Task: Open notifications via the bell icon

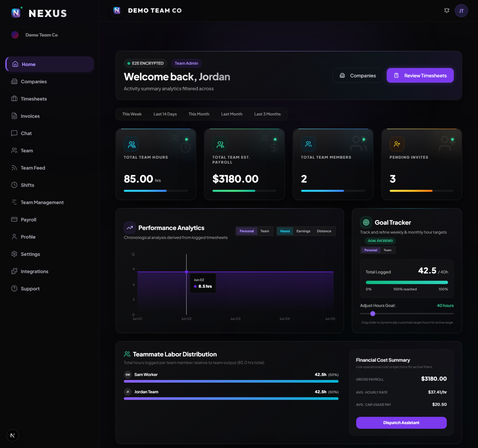Action: pos(447,11)
